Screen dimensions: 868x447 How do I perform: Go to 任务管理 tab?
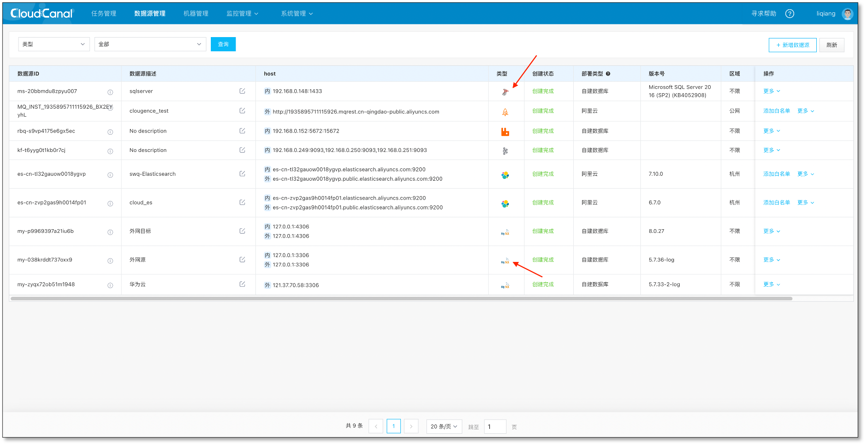tap(104, 14)
